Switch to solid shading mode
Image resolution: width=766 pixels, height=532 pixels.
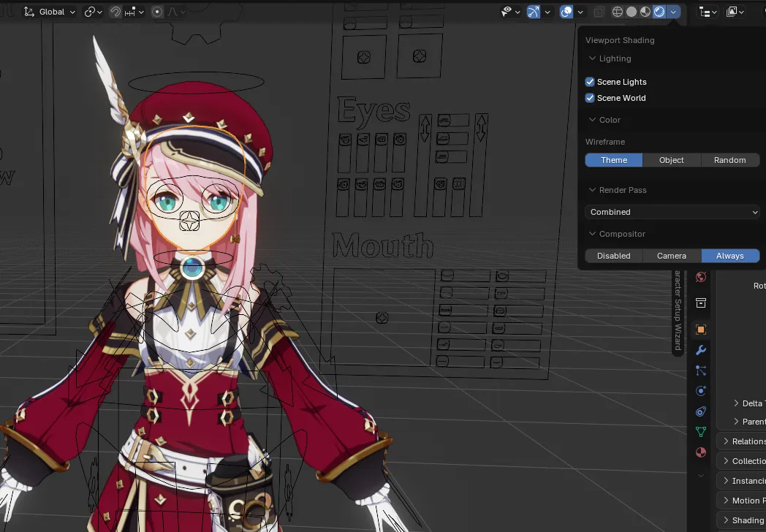pyautogui.click(x=632, y=12)
